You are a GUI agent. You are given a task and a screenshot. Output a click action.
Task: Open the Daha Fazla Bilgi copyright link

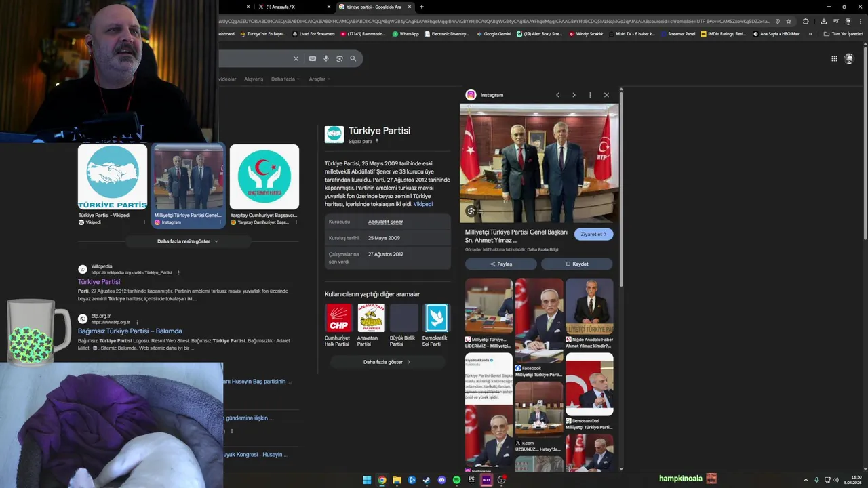(x=544, y=249)
